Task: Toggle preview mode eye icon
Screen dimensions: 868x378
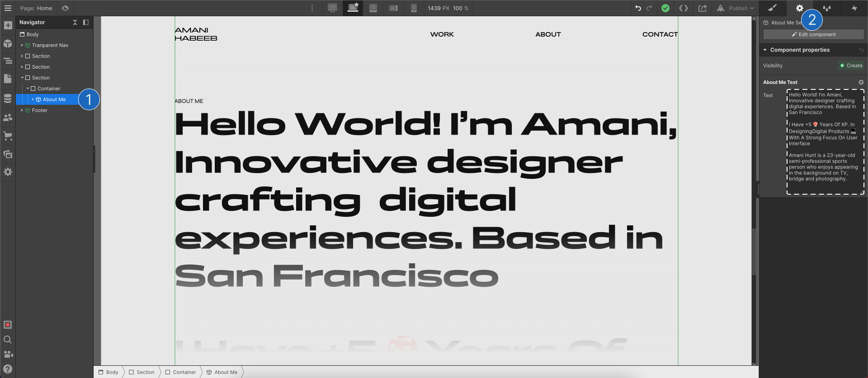Action: [66, 8]
